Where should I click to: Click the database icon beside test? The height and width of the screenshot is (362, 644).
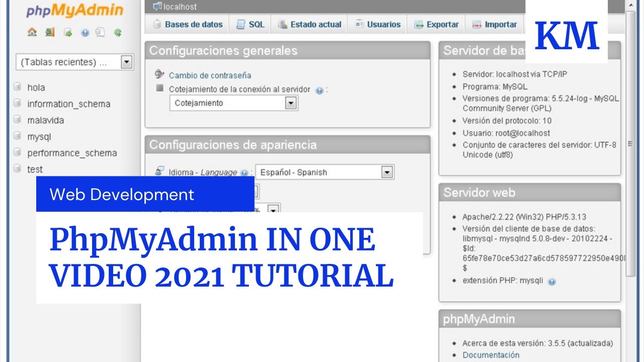(x=18, y=169)
